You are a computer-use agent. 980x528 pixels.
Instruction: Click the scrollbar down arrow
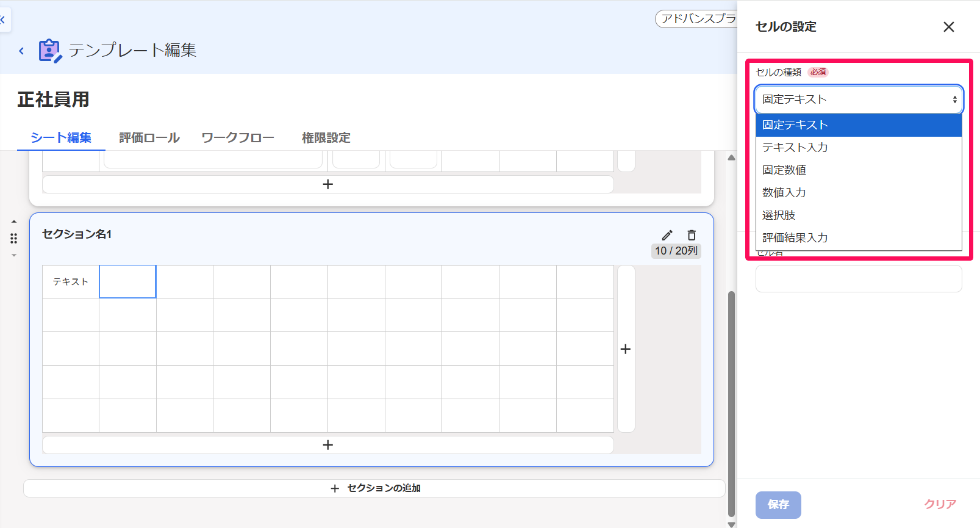[x=732, y=524]
